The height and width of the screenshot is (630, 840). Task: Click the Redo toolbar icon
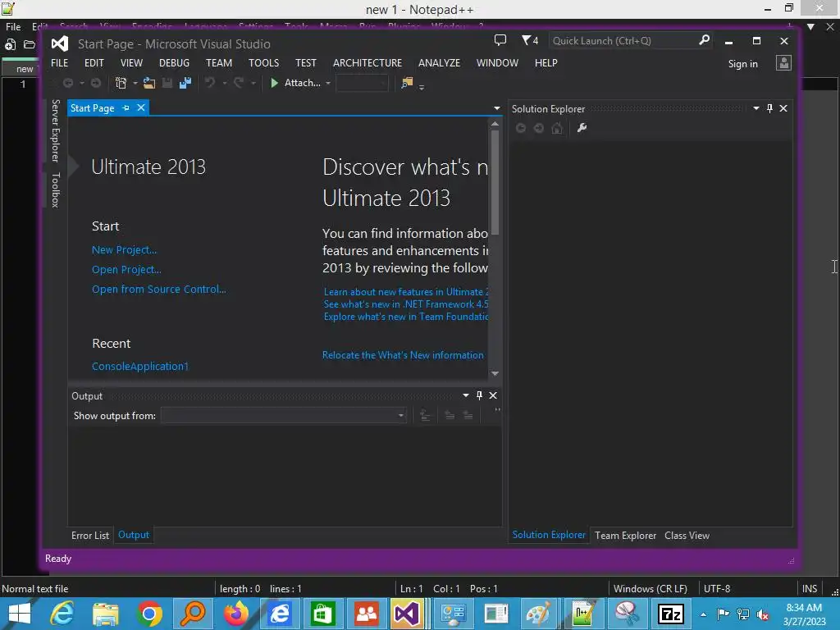239,83
